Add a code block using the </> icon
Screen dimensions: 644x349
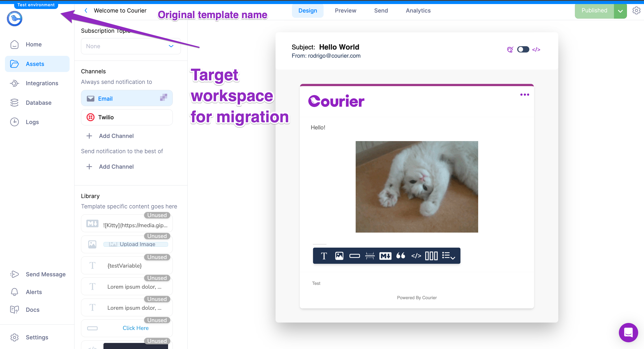[416, 255]
